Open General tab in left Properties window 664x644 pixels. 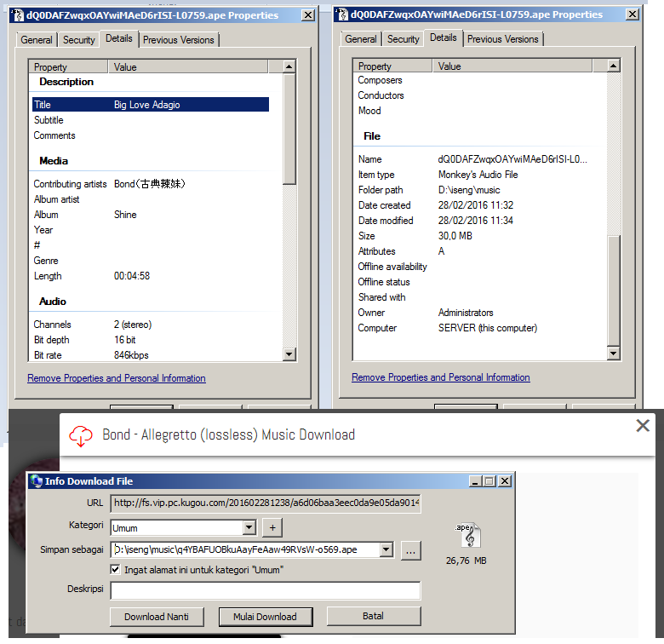pos(37,40)
